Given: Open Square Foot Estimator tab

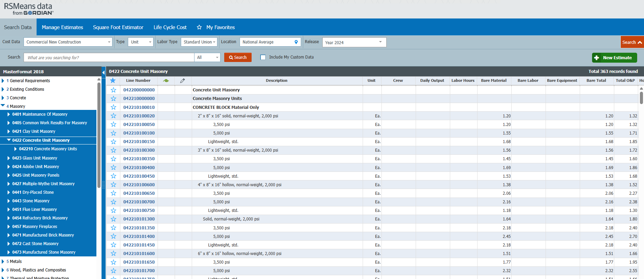Looking at the screenshot, I should tap(118, 27).
